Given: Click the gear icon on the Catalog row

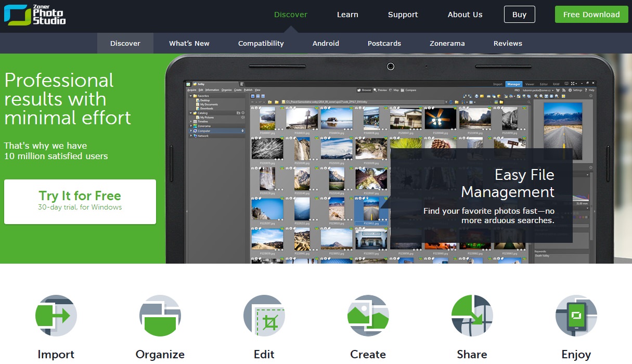Looking at the screenshot, I should [243, 113].
